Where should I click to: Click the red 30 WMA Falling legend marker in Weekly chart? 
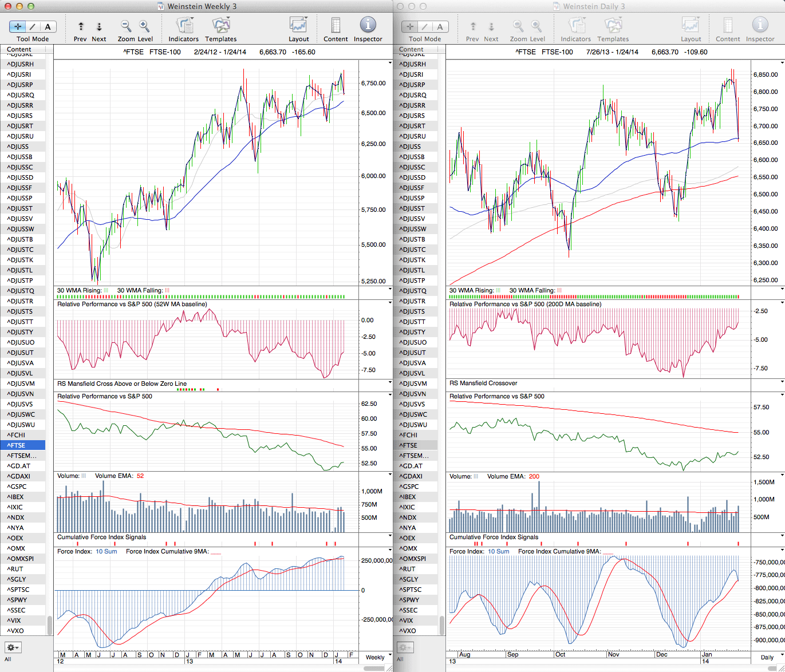(167, 291)
